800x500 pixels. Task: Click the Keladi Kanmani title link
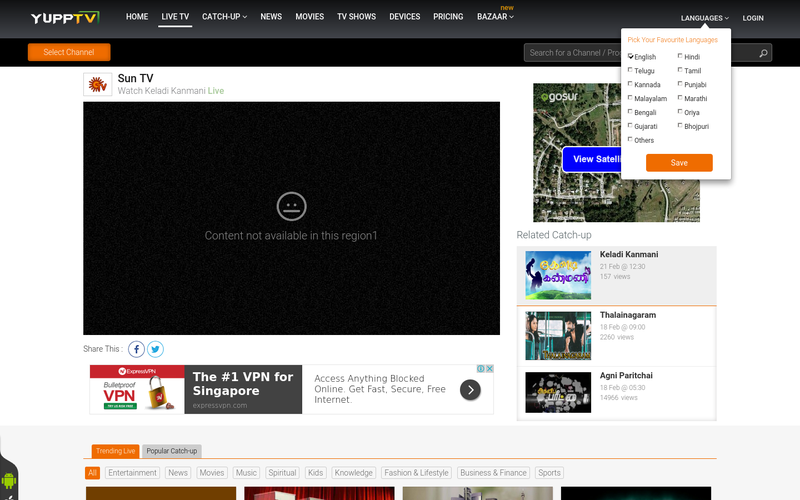coord(629,255)
